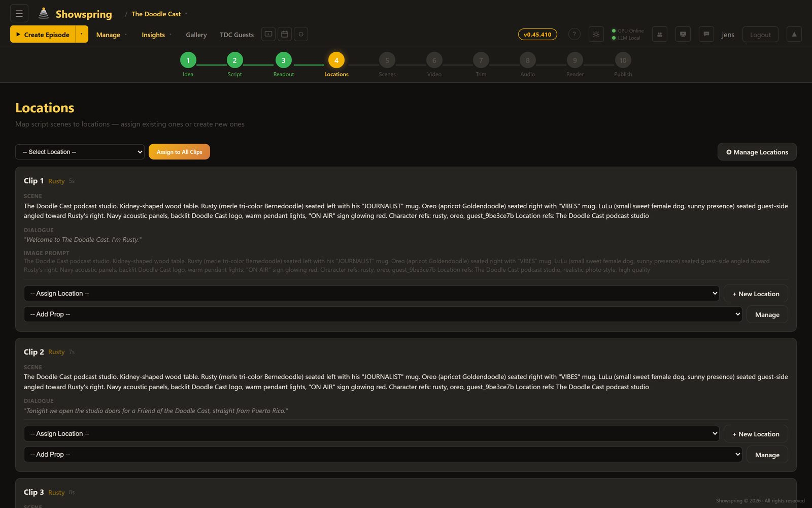This screenshot has height=508, width=812.
Task: Click the v0.45.410 version badge
Action: coord(537,35)
